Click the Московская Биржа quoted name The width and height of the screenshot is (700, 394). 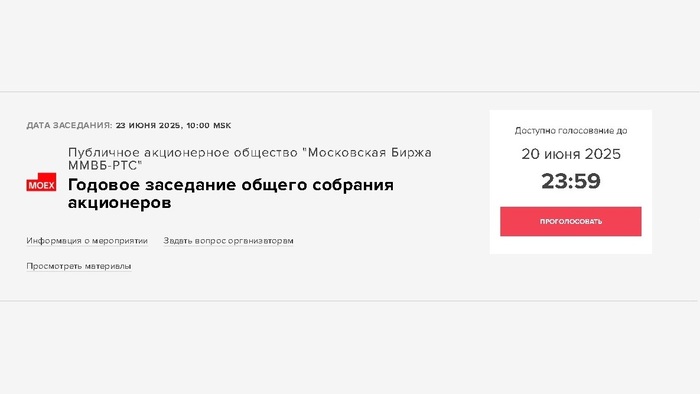pos(367,153)
